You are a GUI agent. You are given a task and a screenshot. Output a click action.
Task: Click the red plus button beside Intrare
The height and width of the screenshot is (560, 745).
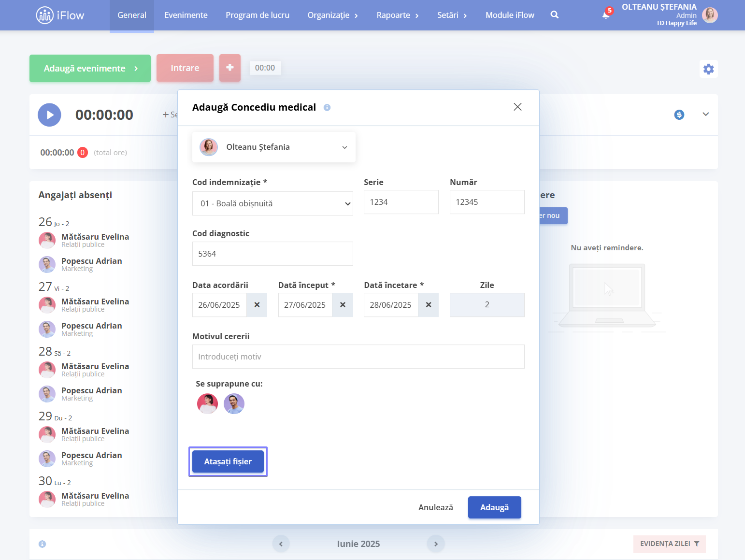[230, 68]
